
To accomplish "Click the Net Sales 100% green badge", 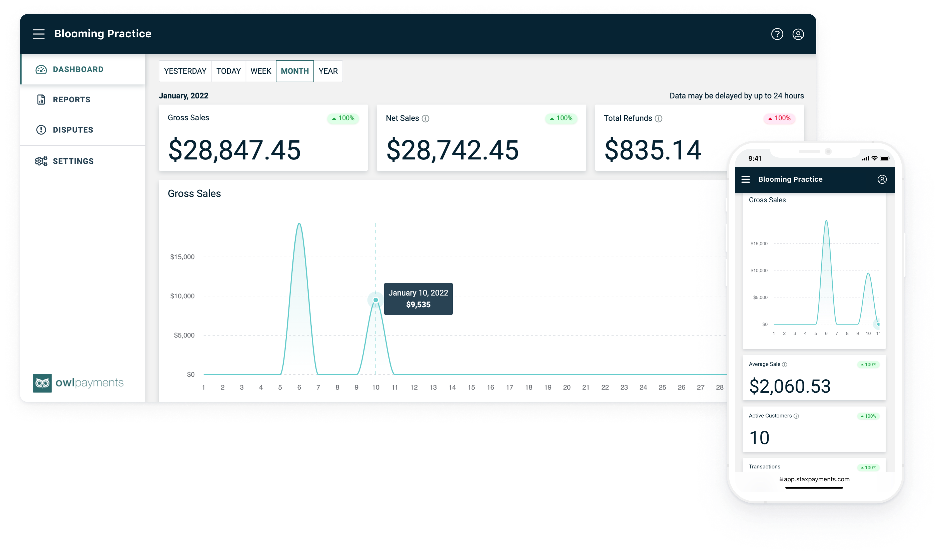I will (x=561, y=118).
